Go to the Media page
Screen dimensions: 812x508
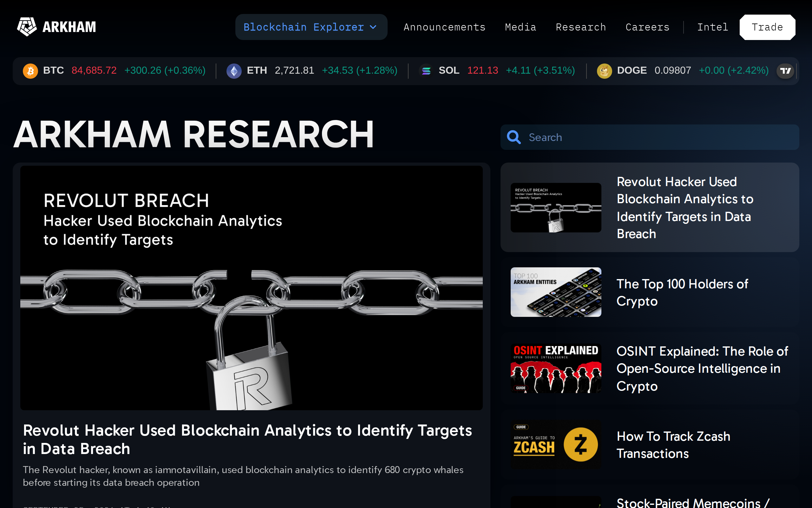[521, 27]
